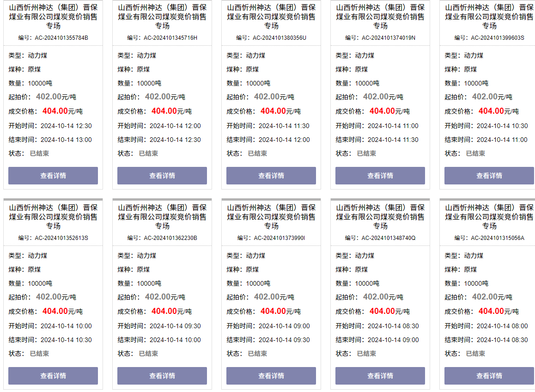Click 已结束 status in card AC-2024101362230B
This screenshot has width=535, height=392.
point(148,354)
